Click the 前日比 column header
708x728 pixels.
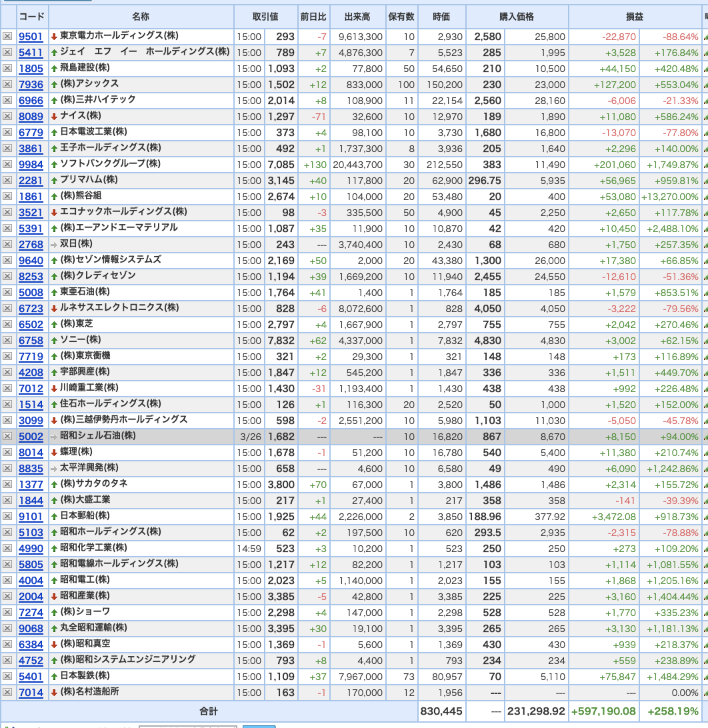(313, 17)
